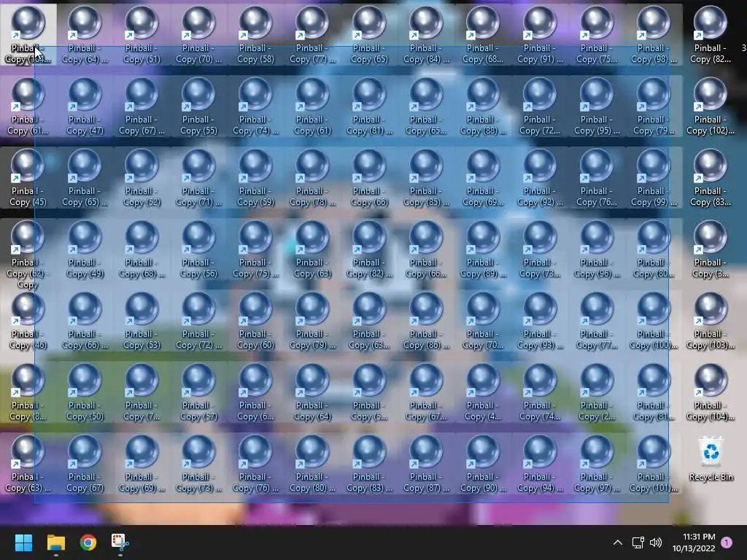
Task: Open the clock showing 11:31 PM
Action: [694, 542]
